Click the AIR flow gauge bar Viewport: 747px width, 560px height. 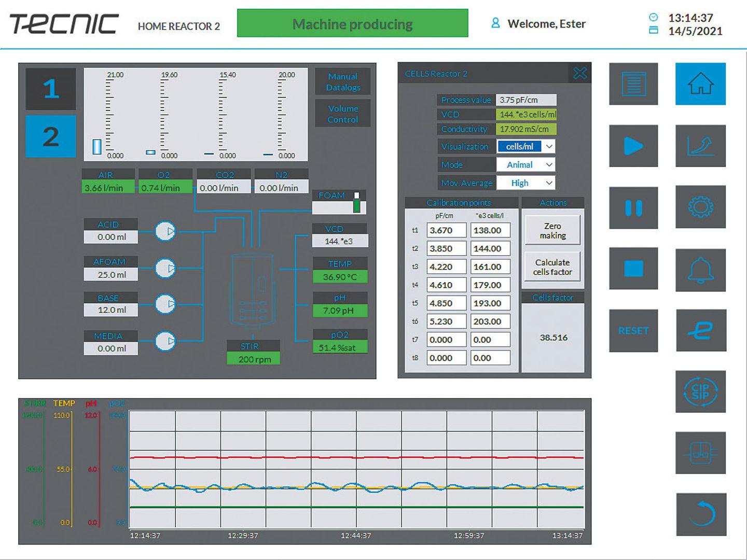click(x=97, y=147)
